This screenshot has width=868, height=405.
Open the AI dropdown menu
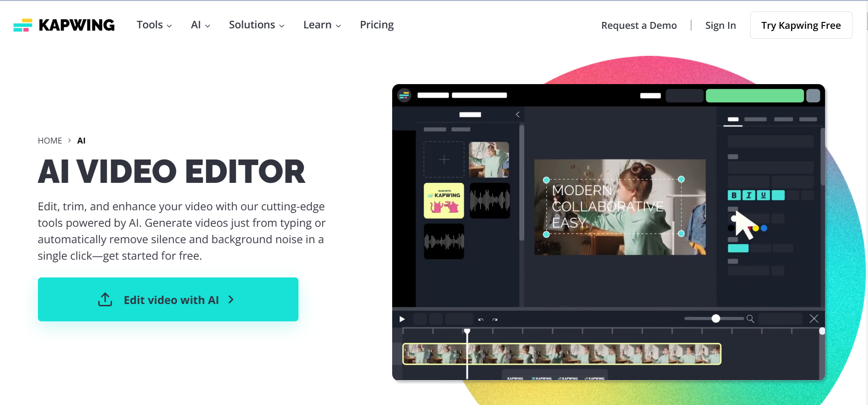(200, 25)
